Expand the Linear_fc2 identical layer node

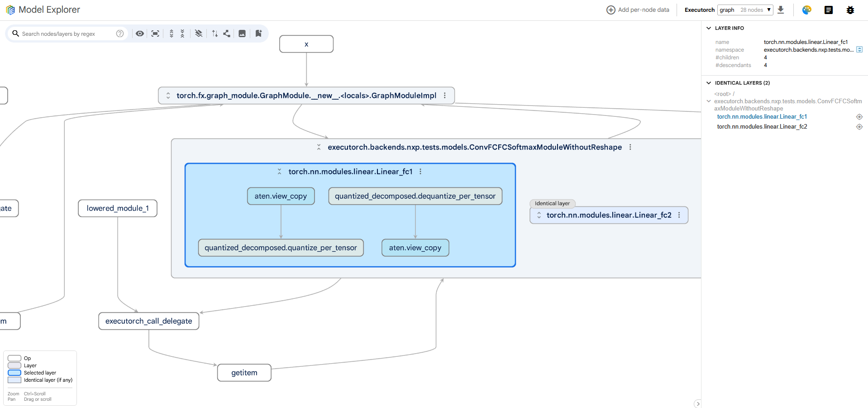(539, 215)
